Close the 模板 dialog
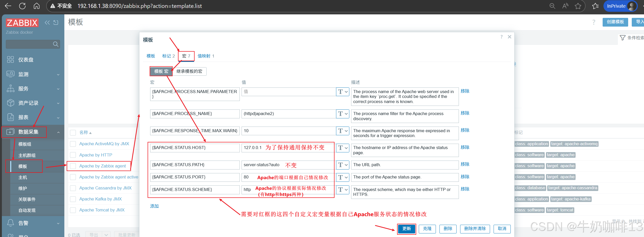 coord(509,37)
